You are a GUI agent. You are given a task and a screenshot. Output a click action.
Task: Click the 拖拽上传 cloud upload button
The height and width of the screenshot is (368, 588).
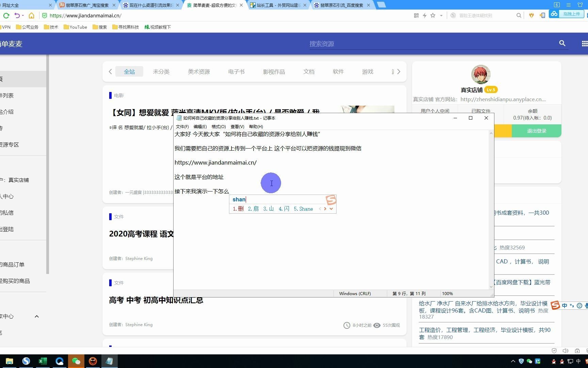567,14
